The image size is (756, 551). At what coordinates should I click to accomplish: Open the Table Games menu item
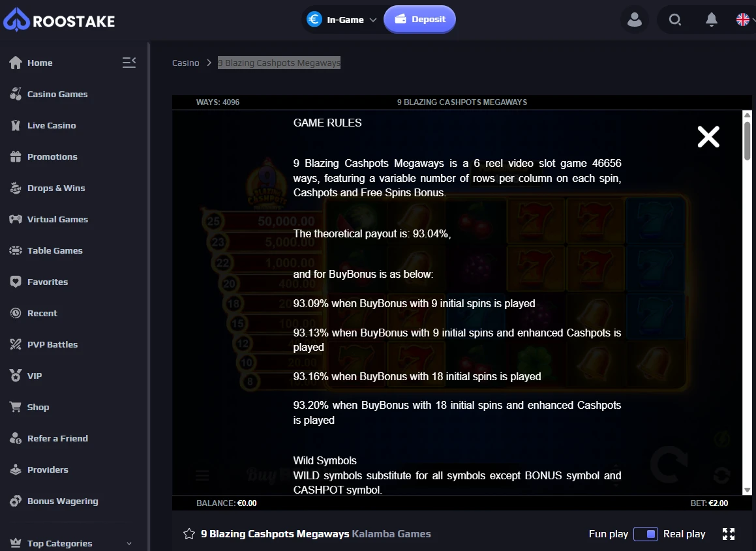pyautogui.click(x=55, y=250)
